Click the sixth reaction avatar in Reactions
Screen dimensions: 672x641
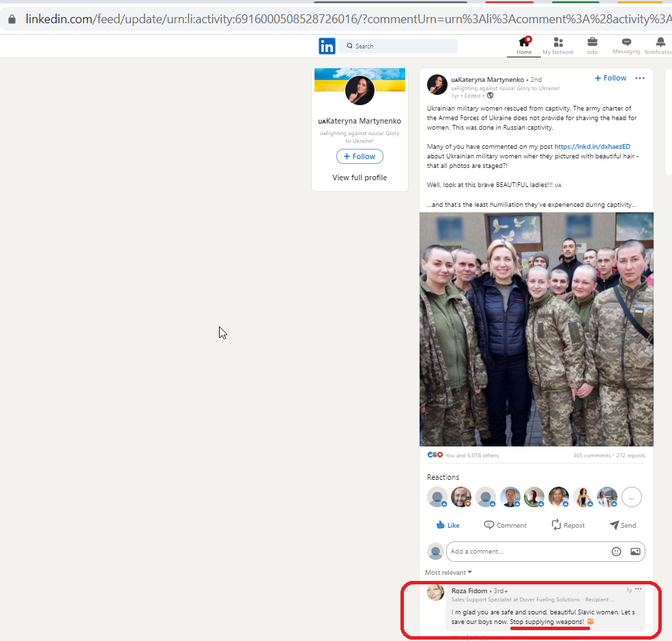coord(559,498)
